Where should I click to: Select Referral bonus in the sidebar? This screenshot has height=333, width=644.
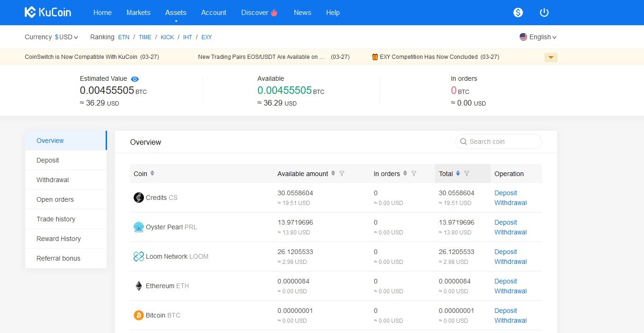(x=66, y=258)
